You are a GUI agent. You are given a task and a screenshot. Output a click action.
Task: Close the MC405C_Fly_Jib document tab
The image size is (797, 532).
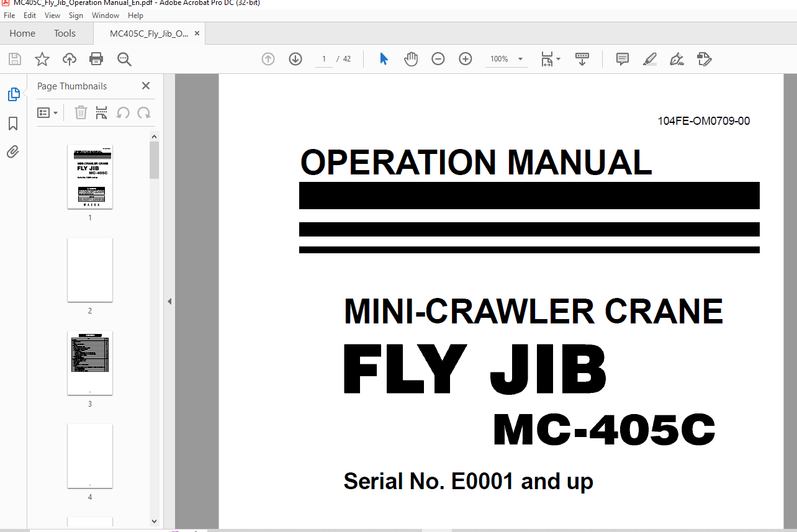click(x=197, y=34)
